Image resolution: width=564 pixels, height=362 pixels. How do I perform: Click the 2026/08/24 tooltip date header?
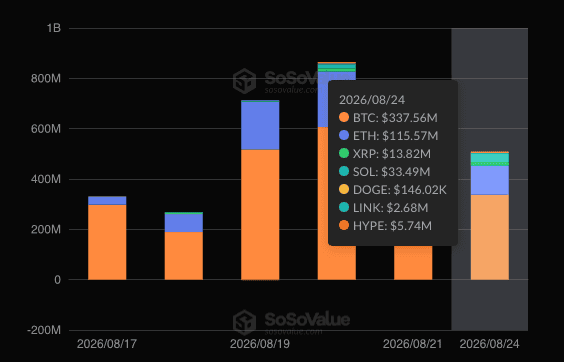(x=372, y=100)
